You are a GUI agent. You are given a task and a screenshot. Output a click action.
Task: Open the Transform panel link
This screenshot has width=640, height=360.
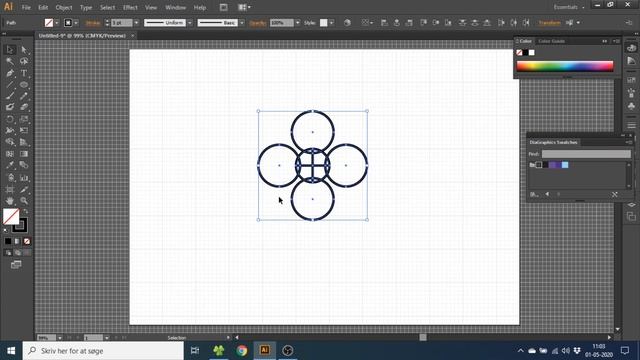549,23
